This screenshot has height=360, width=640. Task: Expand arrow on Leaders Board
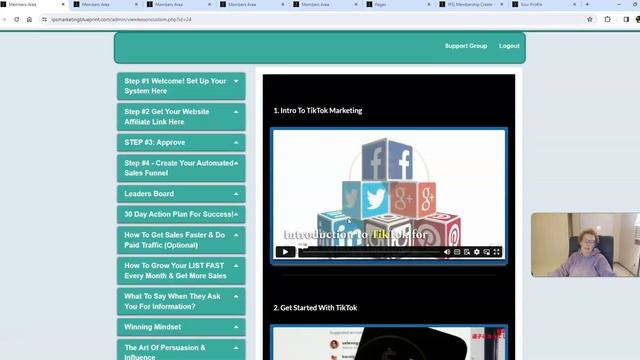(x=236, y=194)
